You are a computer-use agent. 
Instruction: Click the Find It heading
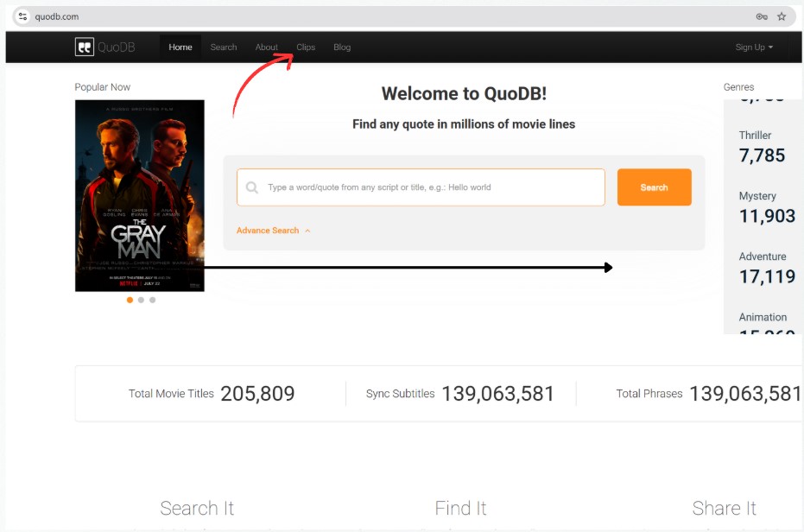pos(460,509)
